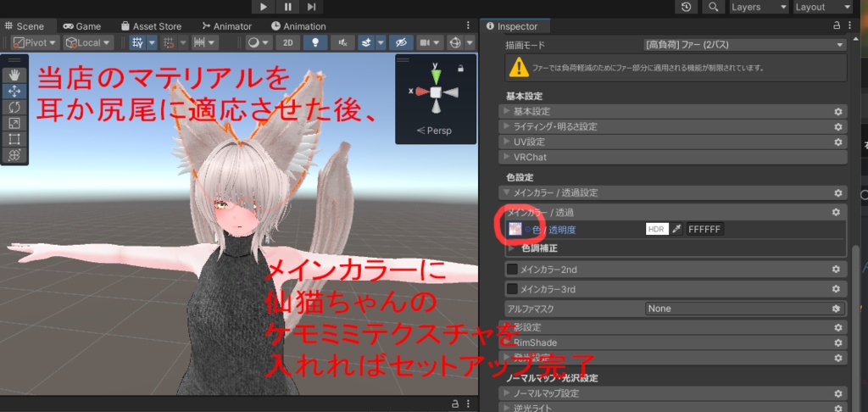Open grid settings dropdown arrow
Image resolution: width=868 pixels, height=412 pixels.
[152, 42]
